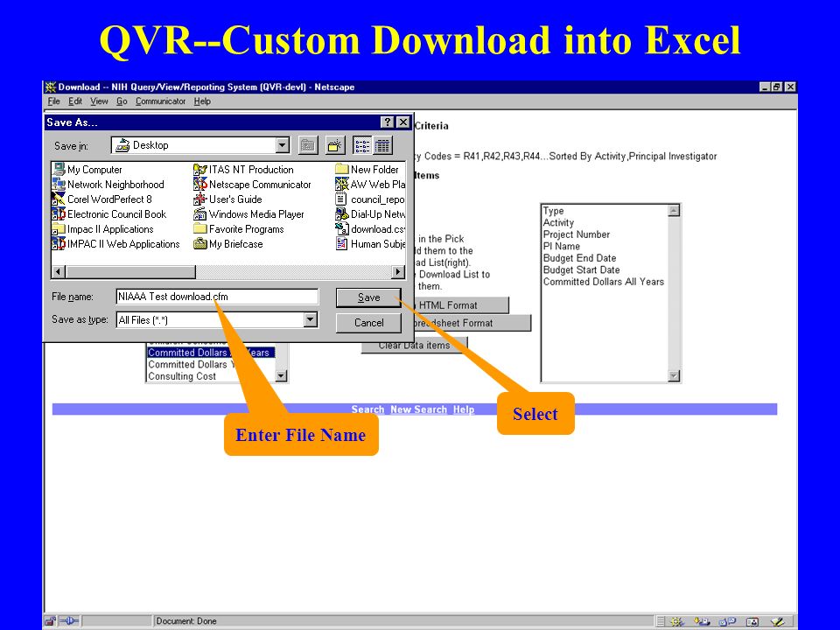
Task: Select Human Subje file
Action: (370, 244)
